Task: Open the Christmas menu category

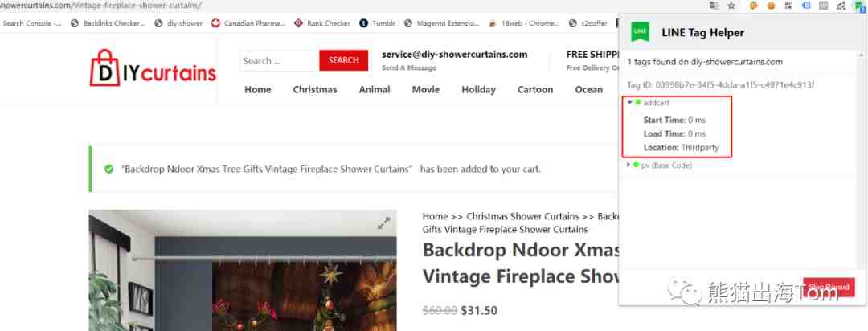Action: pos(315,90)
